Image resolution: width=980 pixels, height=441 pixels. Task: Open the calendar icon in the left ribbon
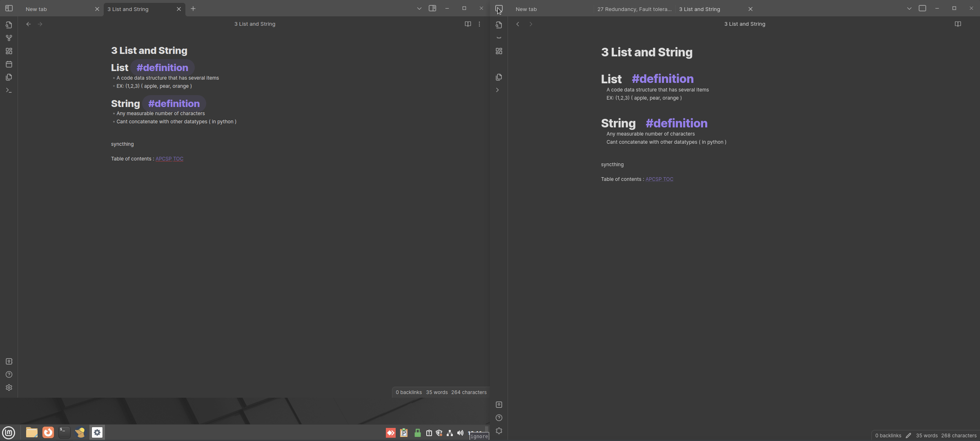coord(9,64)
